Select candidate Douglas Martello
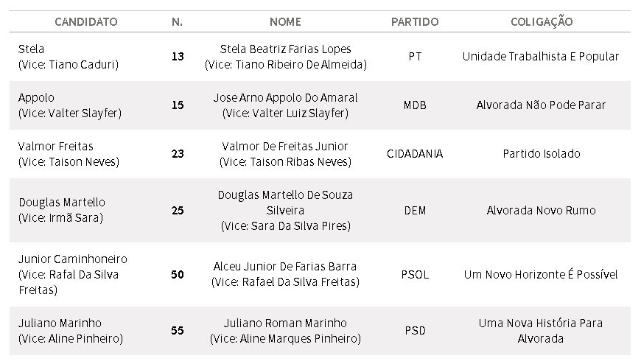 tap(62, 203)
